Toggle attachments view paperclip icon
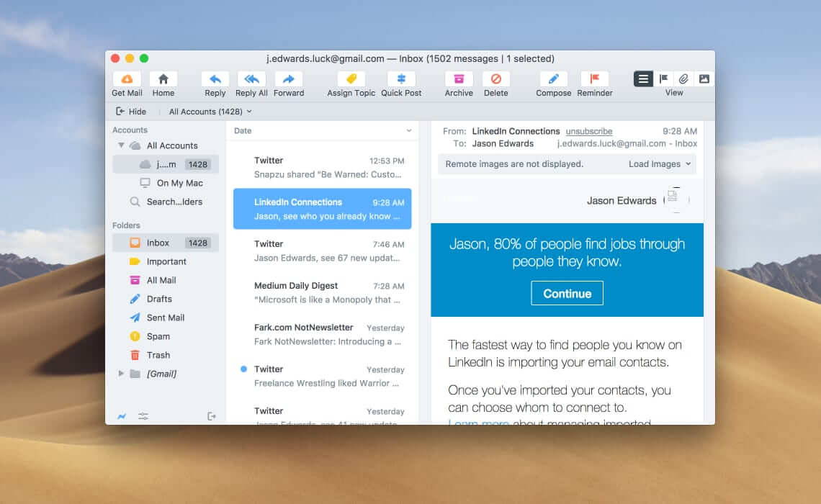The height and width of the screenshot is (504, 821). click(684, 78)
